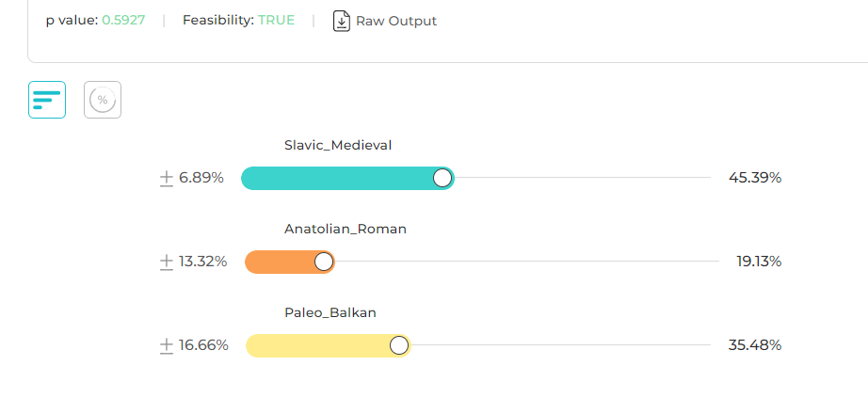This screenshot has width=868, height=398.
Task: Click the p value 0.5927 readout
Action: [x=95, y=21]
